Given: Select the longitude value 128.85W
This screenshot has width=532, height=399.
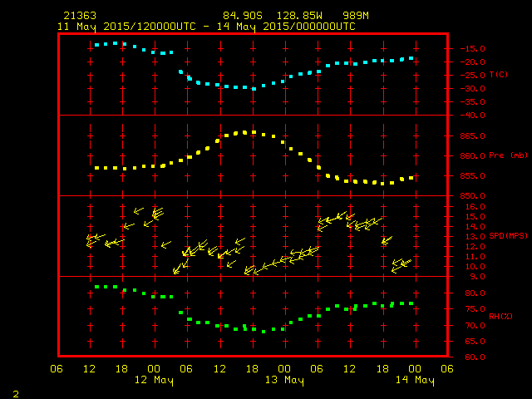Looking at the screenshot, I should 299,16.
